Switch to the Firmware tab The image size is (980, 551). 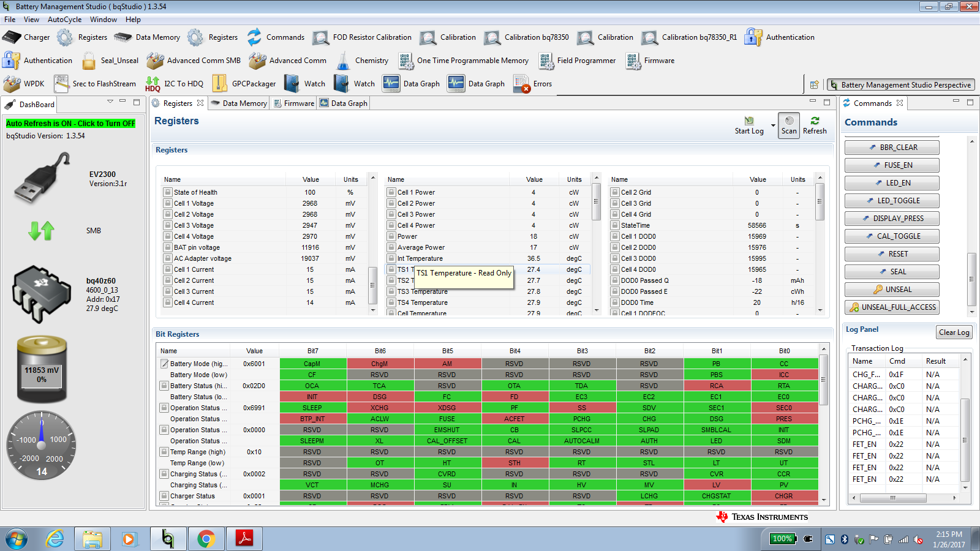click(294, 103)
